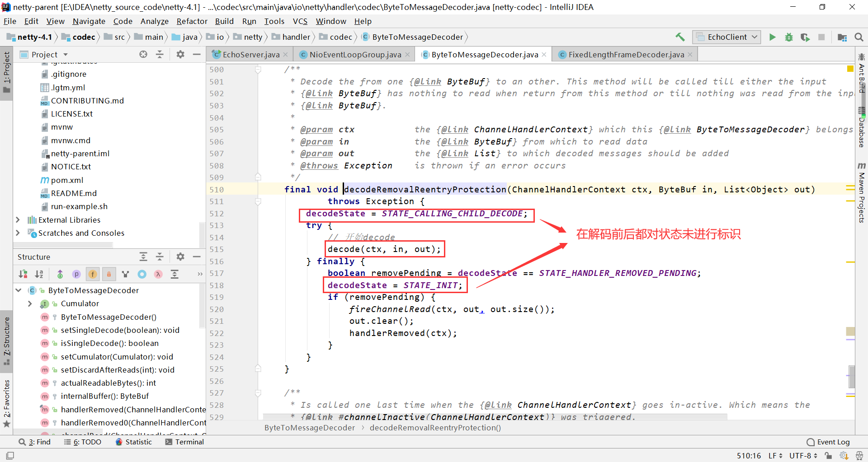This screenshot has height=462, width=868.
Task: Open Maven Projects side panel
Action: click(x=862, y=193)
